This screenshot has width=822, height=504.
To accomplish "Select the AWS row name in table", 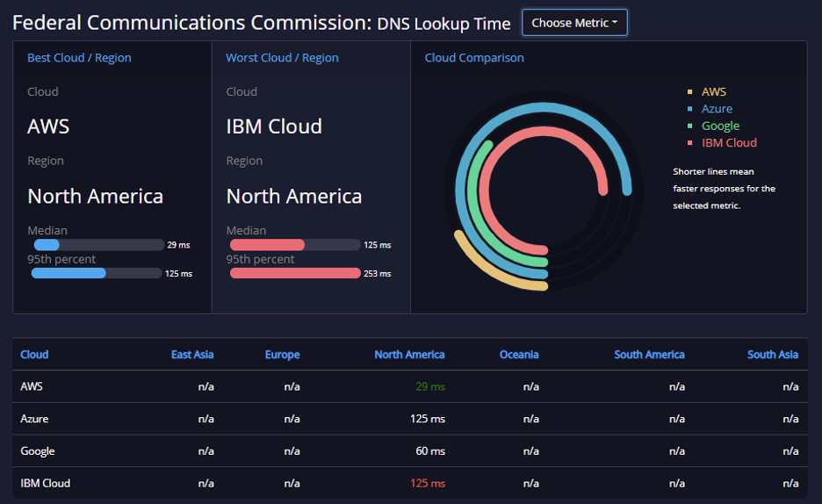I will 32,386.
